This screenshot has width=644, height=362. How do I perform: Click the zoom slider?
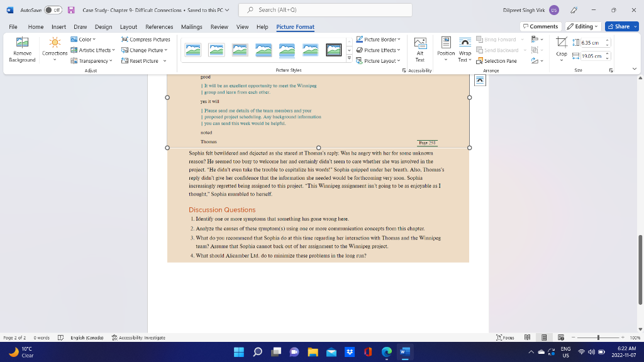click(x=598, y=337)
